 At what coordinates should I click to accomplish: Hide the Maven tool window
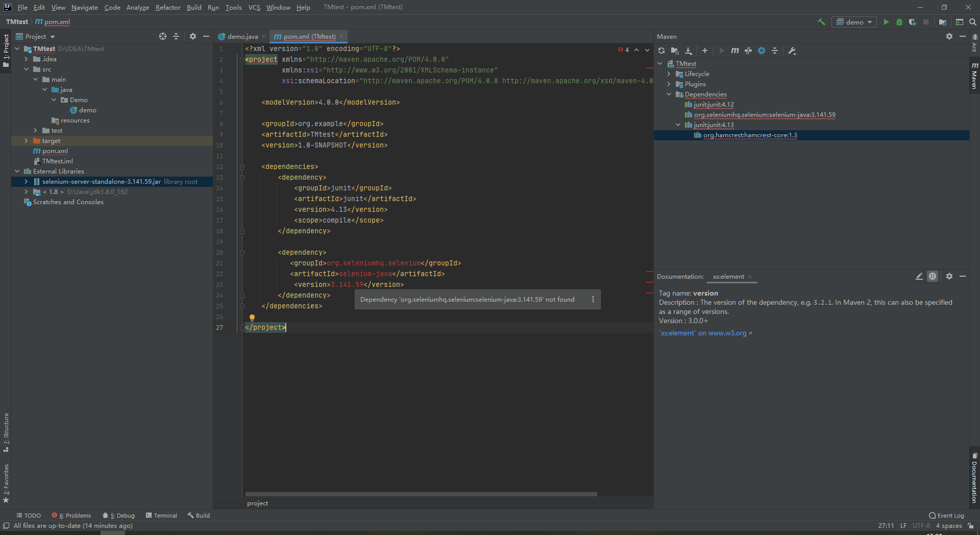(963, 36)
